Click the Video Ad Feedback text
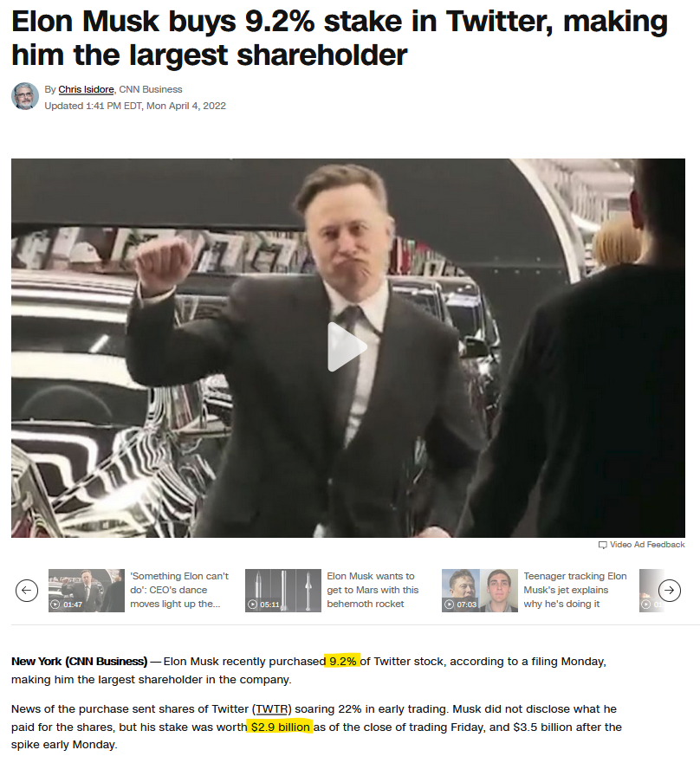Viewport: 700px width, 763px height. click(x=647, y=545)
